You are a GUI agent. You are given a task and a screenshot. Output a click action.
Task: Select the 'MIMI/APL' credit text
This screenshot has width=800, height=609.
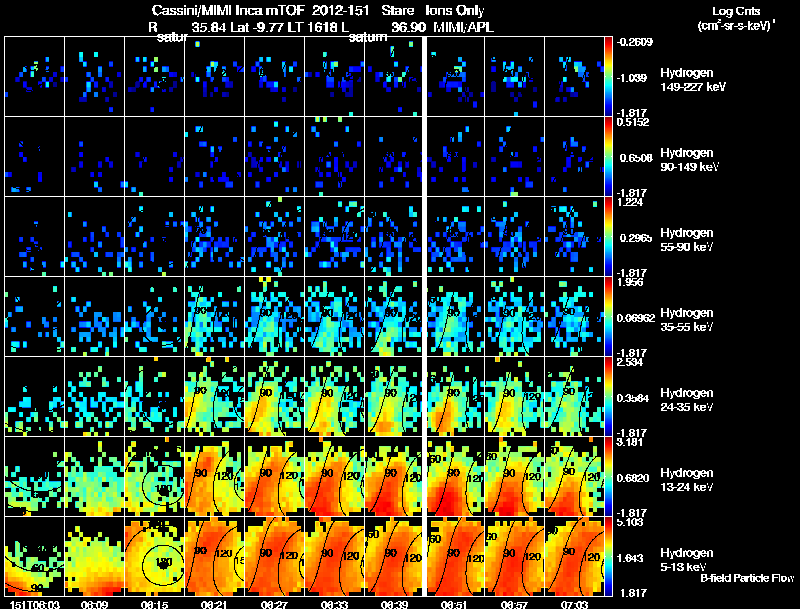(463, 27)
